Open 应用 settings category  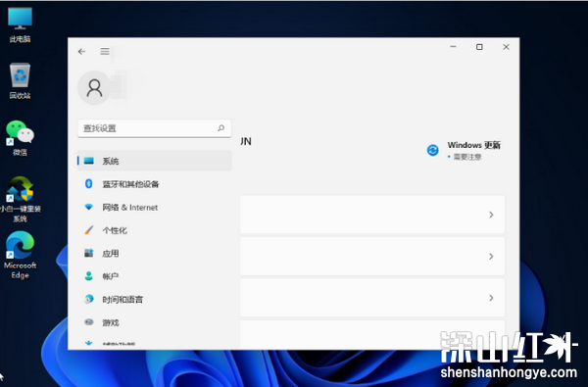[155, 254]
